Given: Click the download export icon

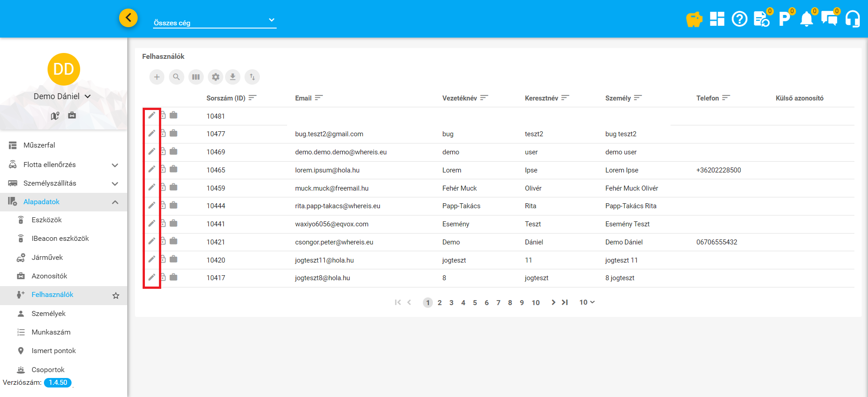Looking at the screenshot, I should (x=233, y=77).
